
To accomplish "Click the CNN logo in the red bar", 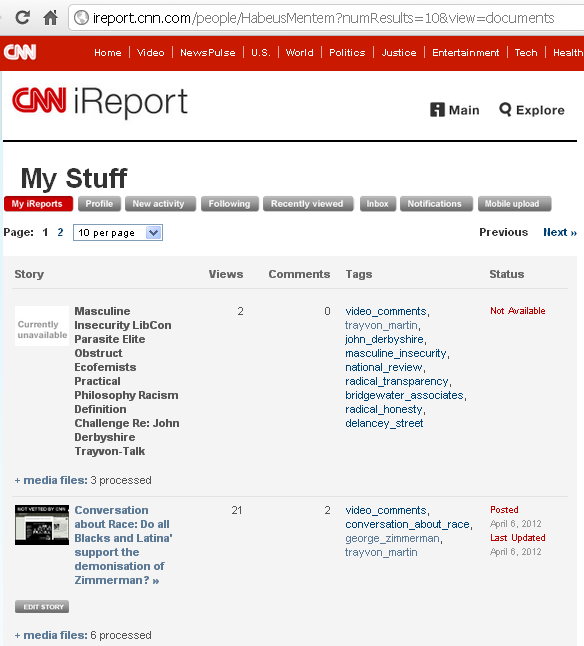I will point(20,52).
